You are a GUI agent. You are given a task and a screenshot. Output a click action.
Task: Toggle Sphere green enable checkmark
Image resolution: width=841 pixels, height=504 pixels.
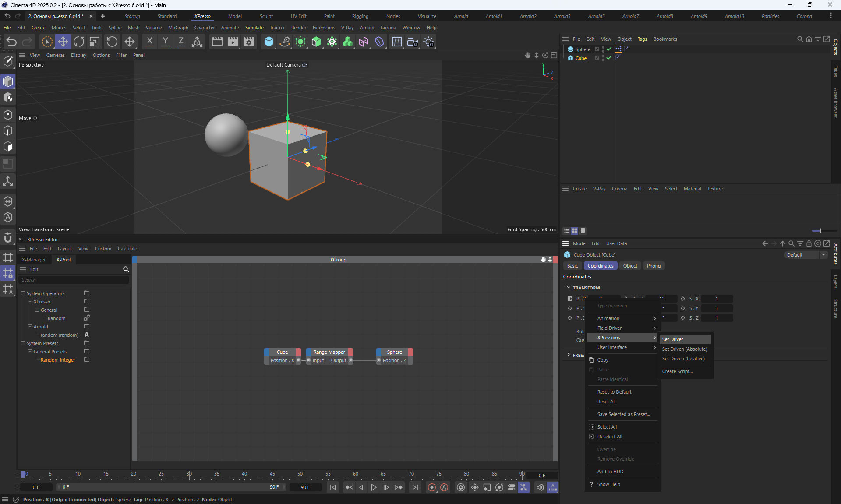(x=609, y=49)
